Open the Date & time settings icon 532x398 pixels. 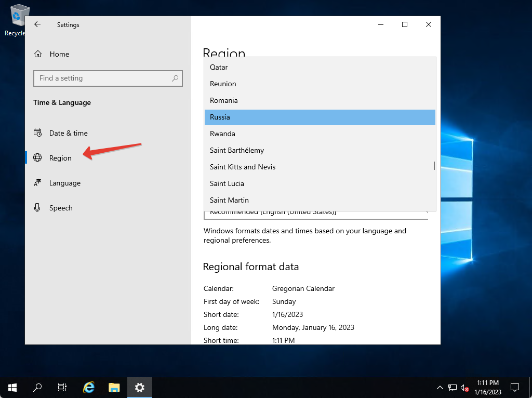(x=38, y=133)
